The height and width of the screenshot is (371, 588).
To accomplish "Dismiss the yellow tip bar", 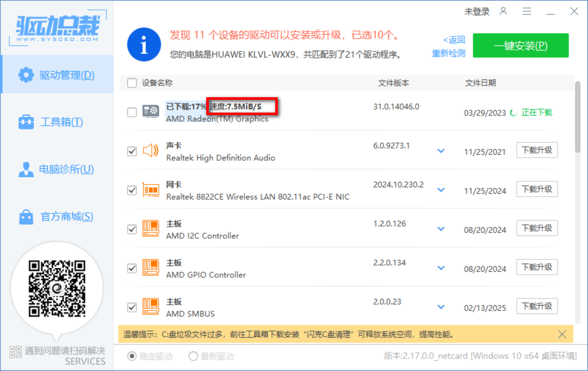I will click(x=562, y=334).
